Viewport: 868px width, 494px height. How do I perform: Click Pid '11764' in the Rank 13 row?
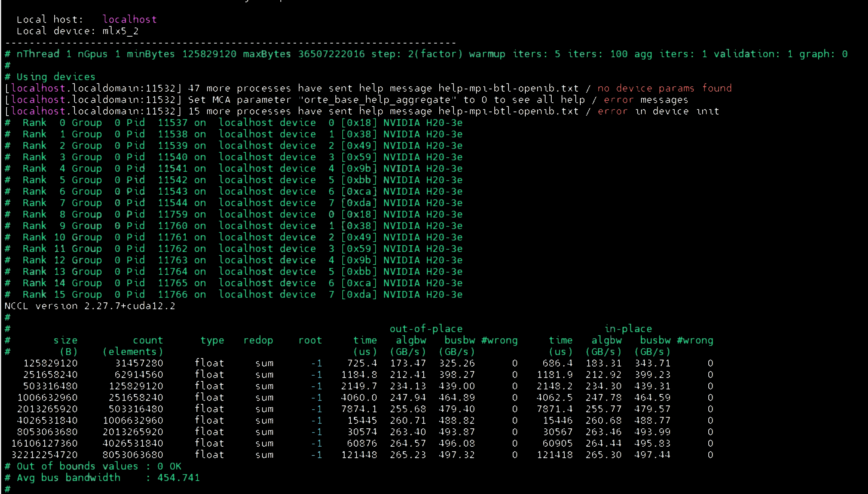tap(173, 271)
